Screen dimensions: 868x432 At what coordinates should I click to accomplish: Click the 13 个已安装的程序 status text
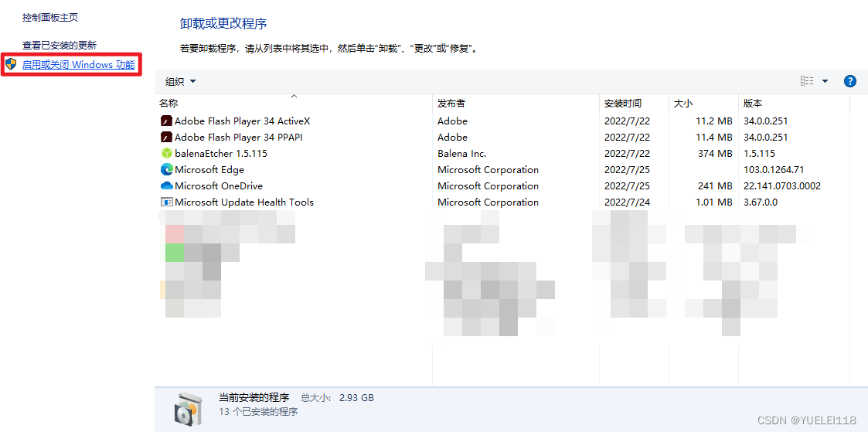coord(258,412)
